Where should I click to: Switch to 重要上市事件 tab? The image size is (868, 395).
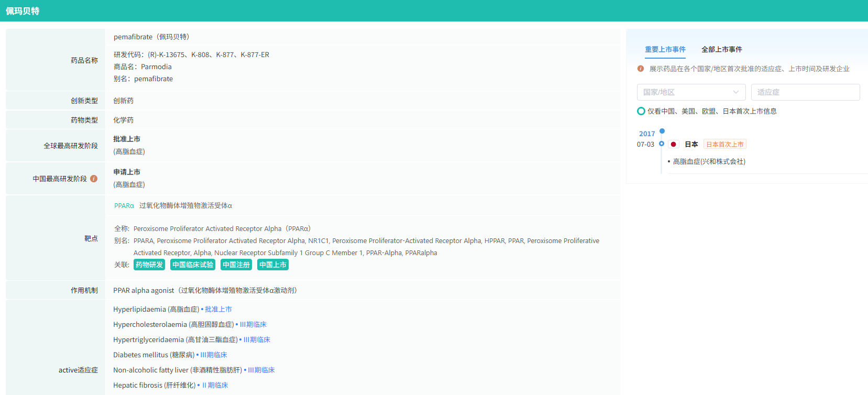click(665, 49)
